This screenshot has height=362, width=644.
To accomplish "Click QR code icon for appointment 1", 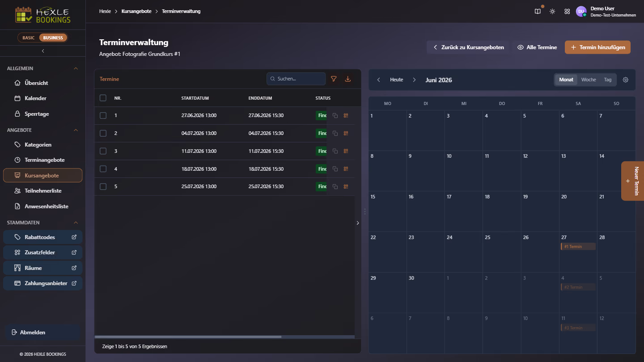I will point(346,115).
